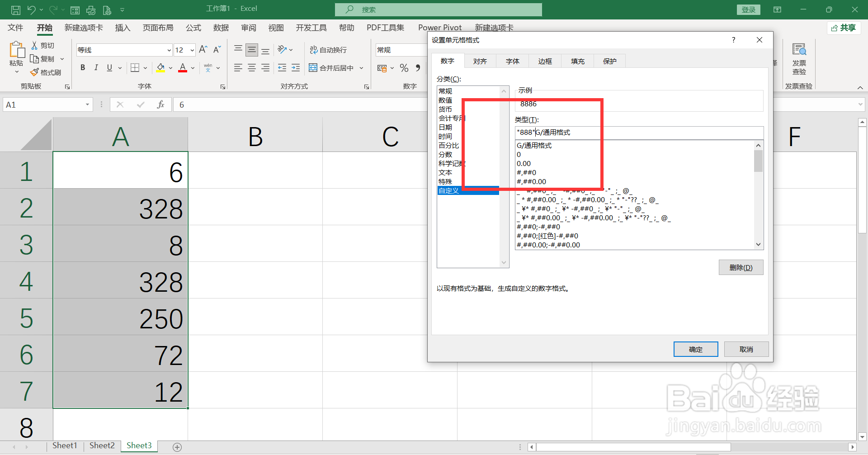Open the Fill Color dropdown arrow

coord(170,68)
